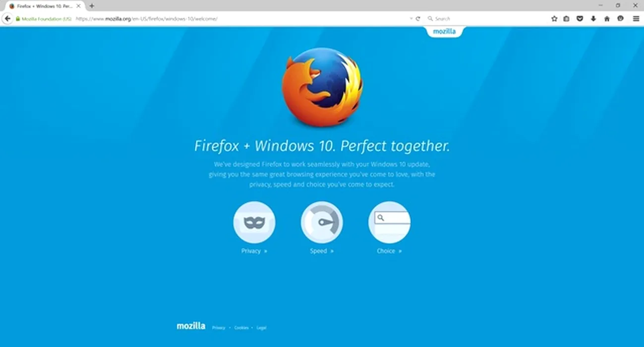Screen dimensions: 644x347
Task: Open a new tab with plus button
Action: tap(92, 6)
